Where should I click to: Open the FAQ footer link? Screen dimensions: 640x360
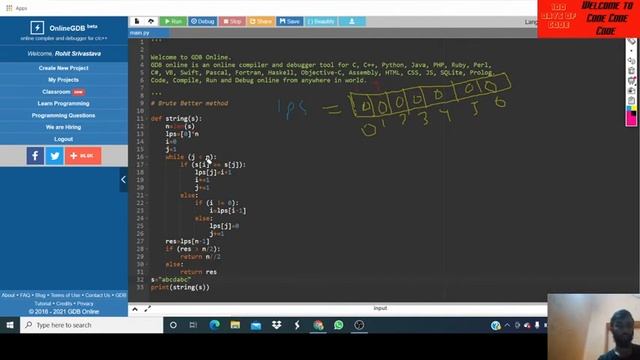pyautogui.click(x=25, y=295)
